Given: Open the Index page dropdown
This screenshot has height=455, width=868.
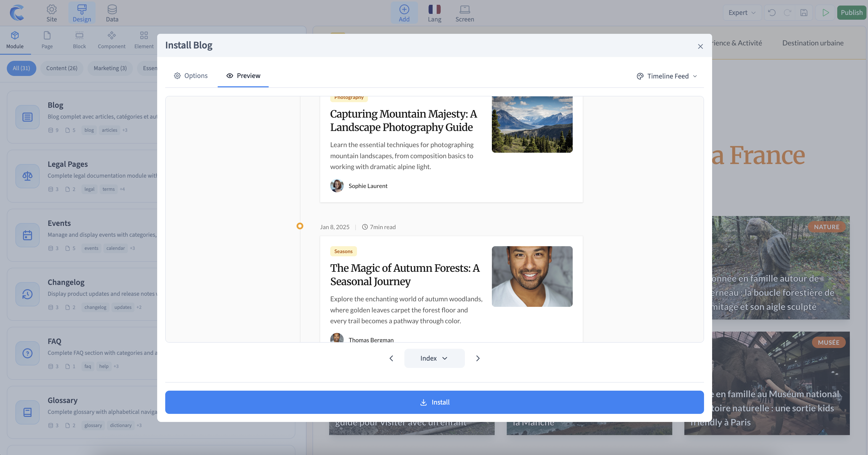Looking at the screenshot, I should pos(434,358).
